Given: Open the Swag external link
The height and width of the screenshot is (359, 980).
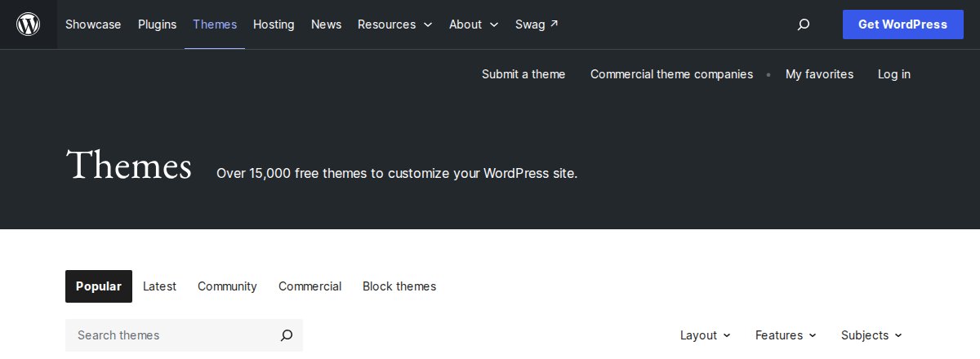Looking at the screenshot, I should [x=537, y=24].
